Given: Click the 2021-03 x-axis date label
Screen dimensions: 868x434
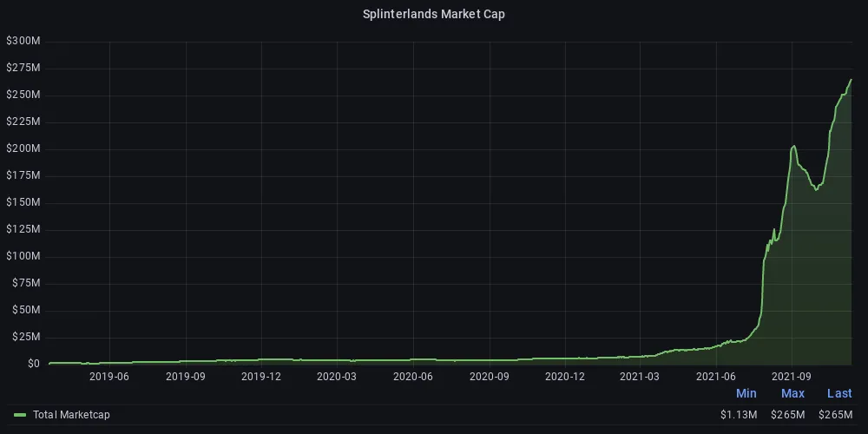Looking at the screenshot, I should pos(640,377).
